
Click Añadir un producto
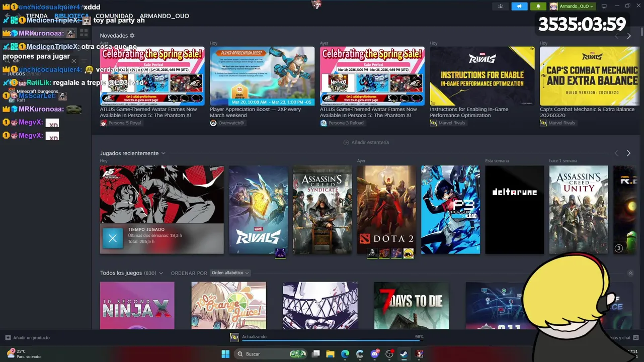click(27, 337)
